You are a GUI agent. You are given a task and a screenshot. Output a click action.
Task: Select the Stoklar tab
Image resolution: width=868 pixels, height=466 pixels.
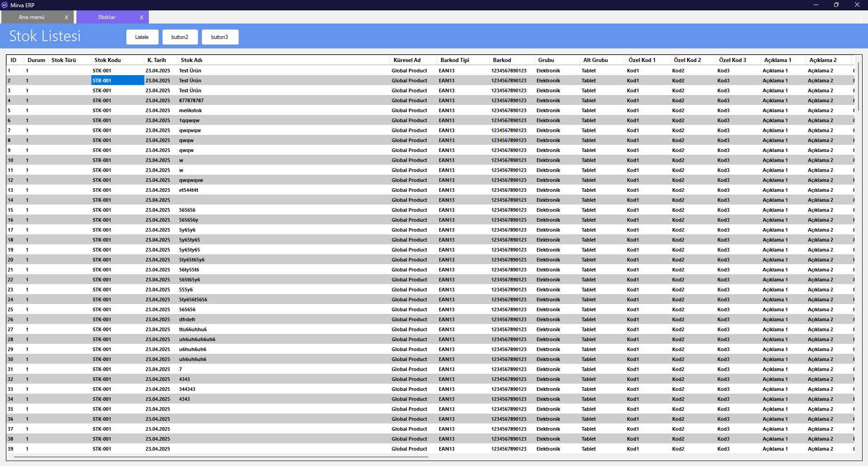coord(107,17)
